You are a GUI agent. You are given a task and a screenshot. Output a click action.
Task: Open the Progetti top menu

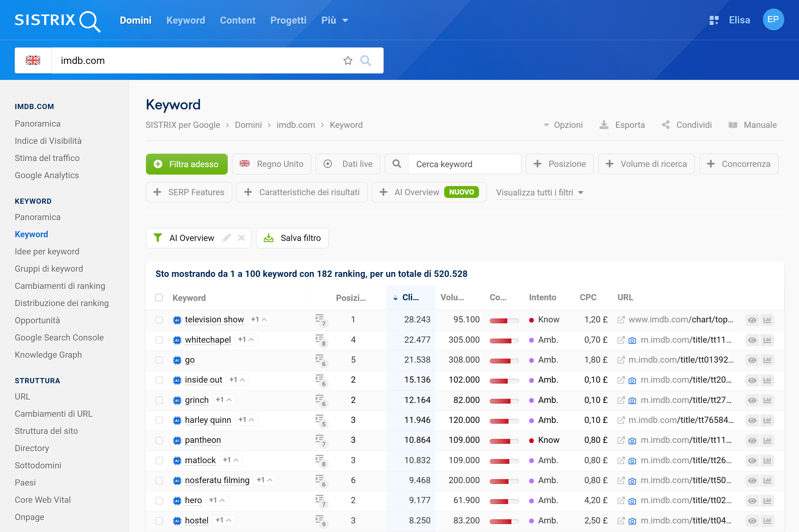click(x=288, y=20)
